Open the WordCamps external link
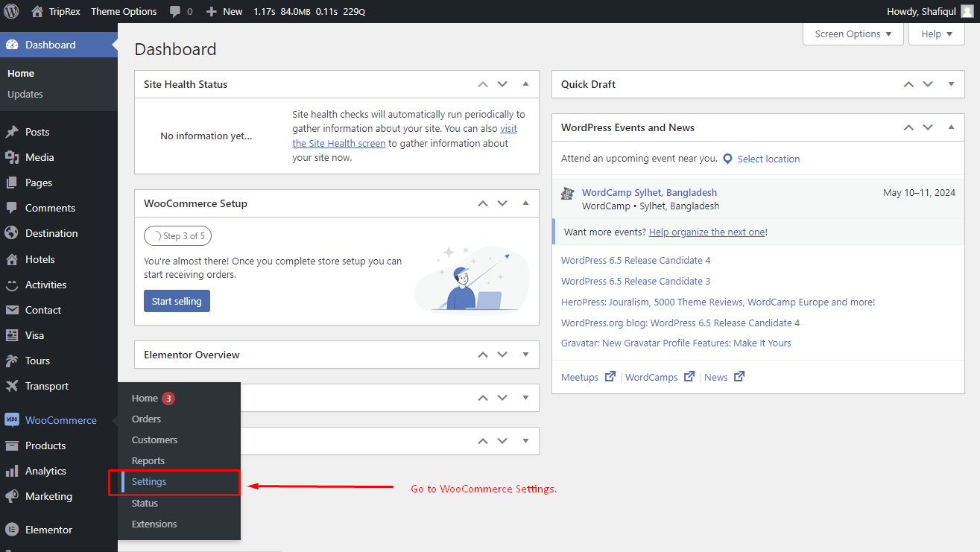 click(x=660, y=377)
